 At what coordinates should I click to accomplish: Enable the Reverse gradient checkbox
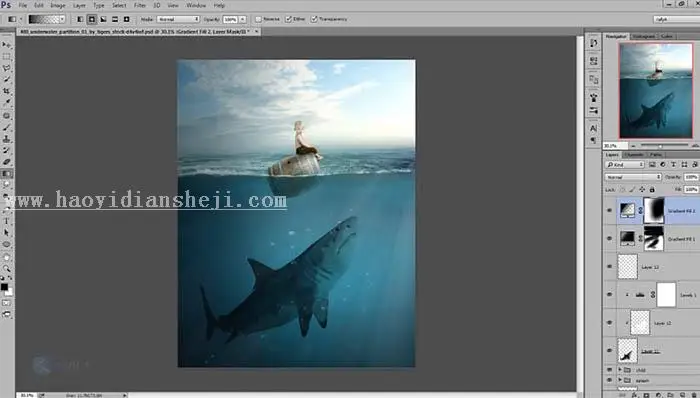tap(258, 19)
